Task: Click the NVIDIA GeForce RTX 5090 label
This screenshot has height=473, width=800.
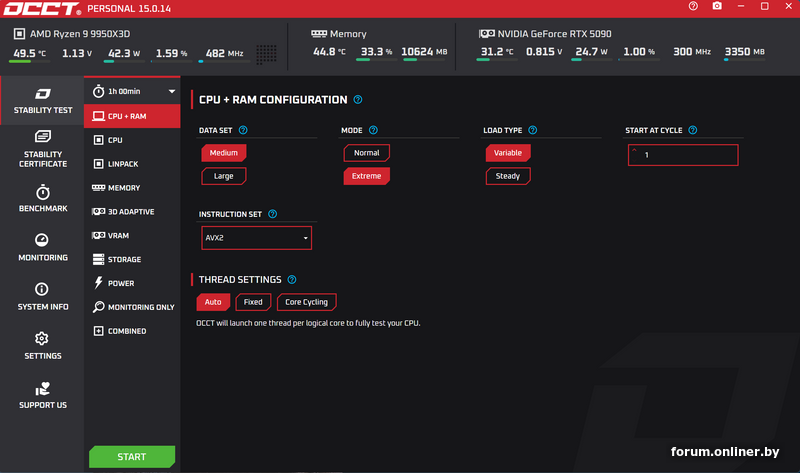Action: pos(554,34)
